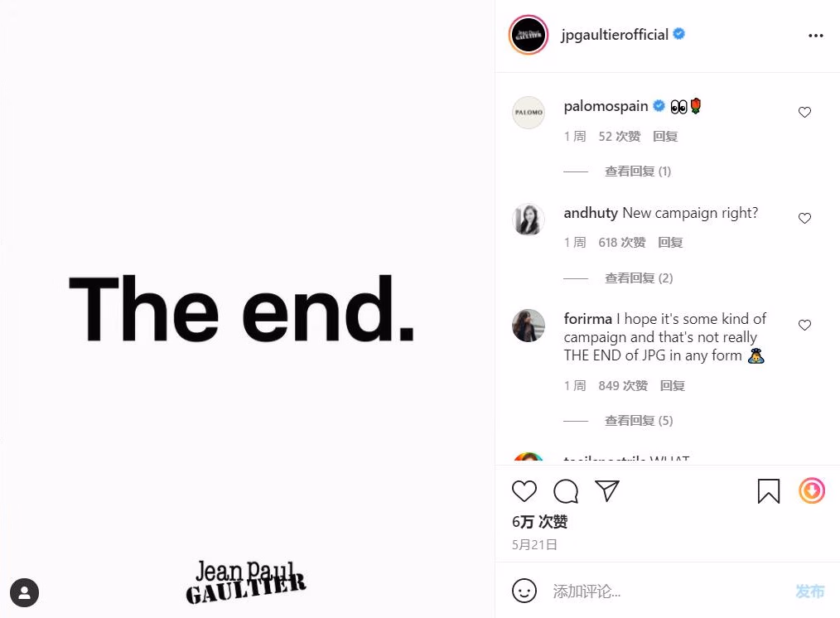The image size is (840, 618).
Task: Click the orange download extension icon
Action: coord(812,490)
